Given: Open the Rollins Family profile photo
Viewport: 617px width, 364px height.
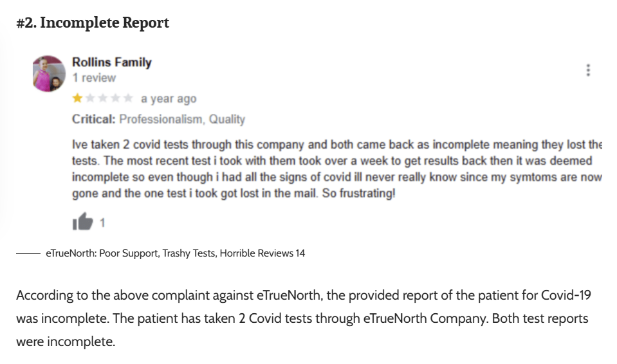Looking at the screenshot, I should pos(49,73).
